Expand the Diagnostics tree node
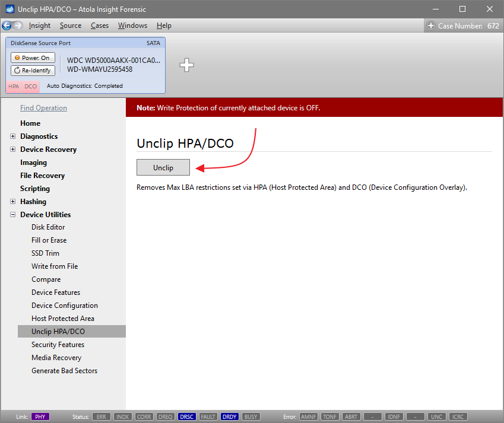The image size is (504, 423). [13, 136]
